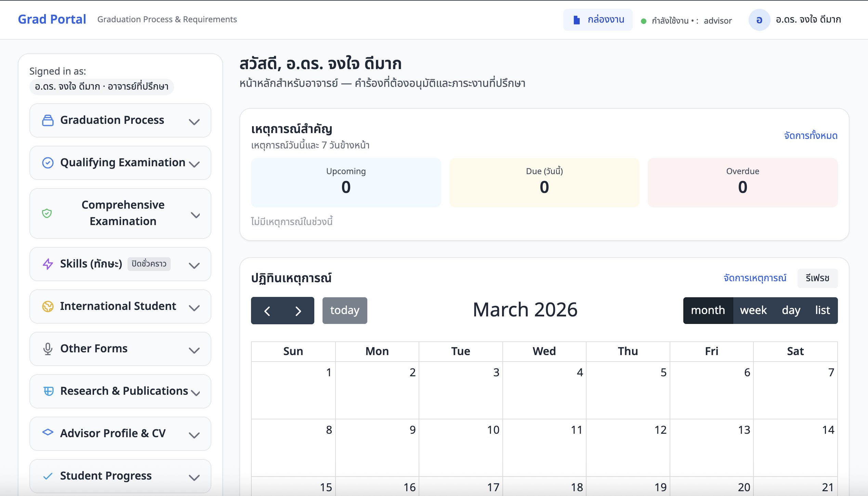Expand the Graduation Process section

(195, 121)
